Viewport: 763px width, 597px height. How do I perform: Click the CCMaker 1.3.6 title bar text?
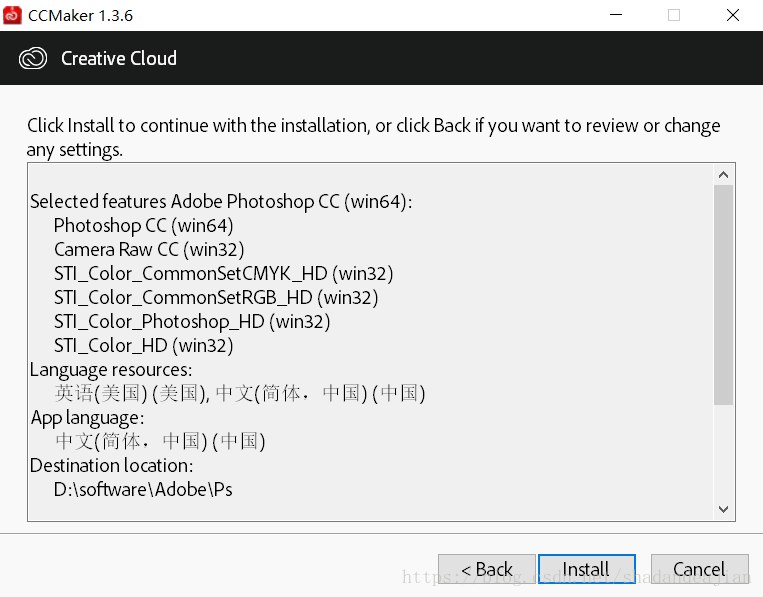(80, 16)
